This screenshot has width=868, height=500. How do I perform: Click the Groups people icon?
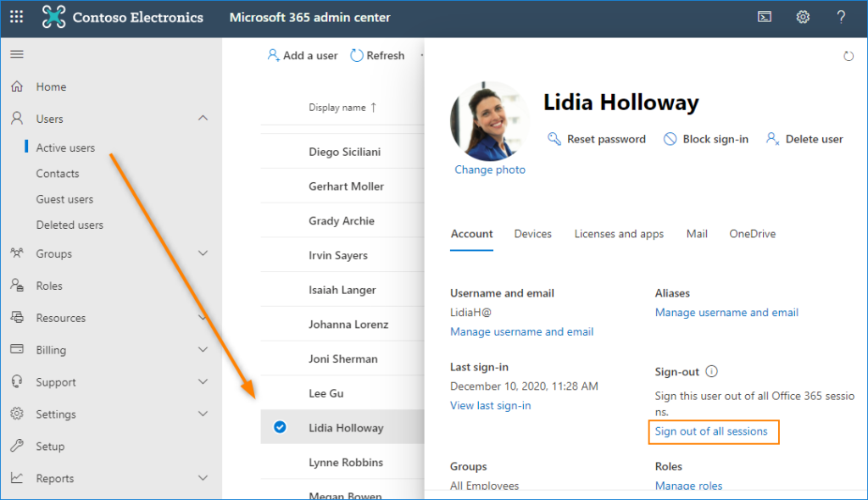(17, 253)
